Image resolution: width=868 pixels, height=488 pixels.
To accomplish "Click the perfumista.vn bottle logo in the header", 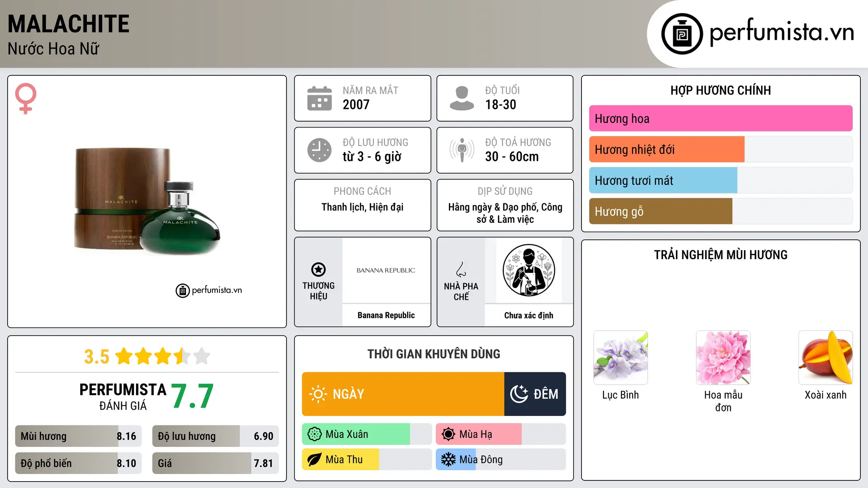I will (682, 34).
